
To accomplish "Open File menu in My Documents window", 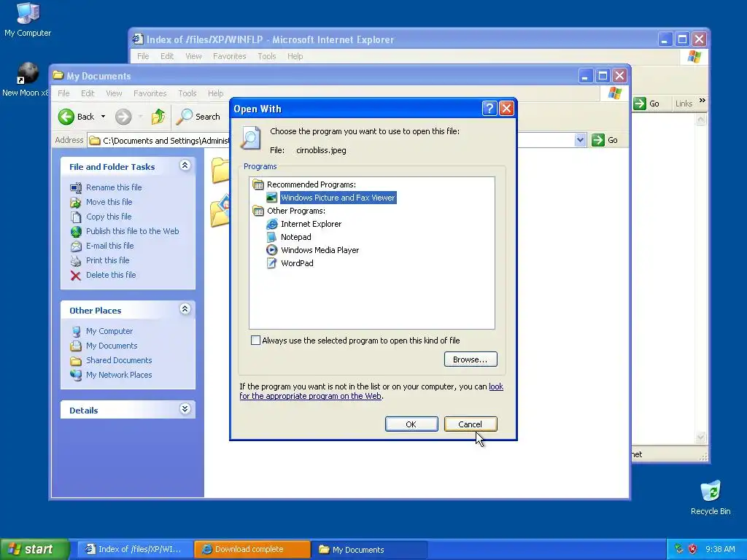I will [64, 93].
